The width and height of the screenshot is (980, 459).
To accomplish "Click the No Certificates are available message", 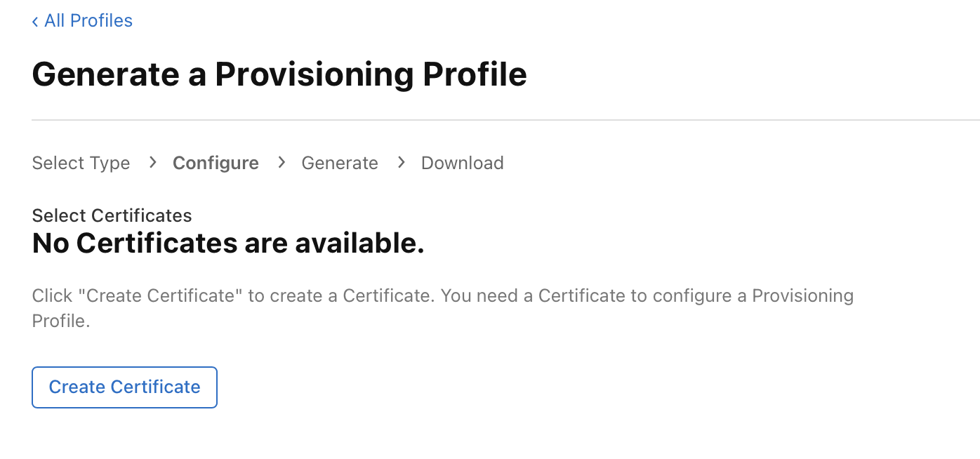I will tap(228, 244).
